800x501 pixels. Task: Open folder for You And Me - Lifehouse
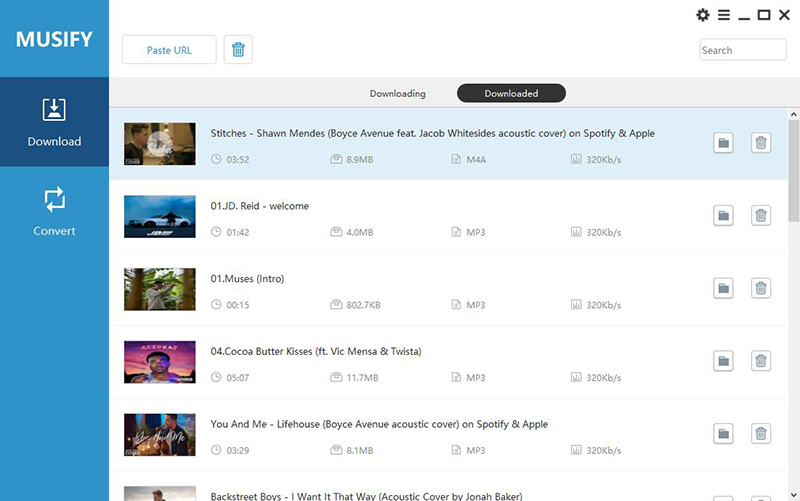pos(723,434)
